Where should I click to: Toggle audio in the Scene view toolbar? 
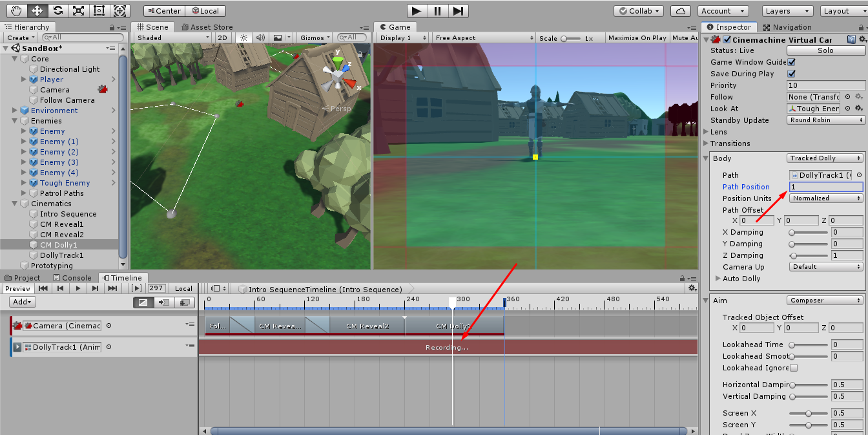(x=262, y=37)
